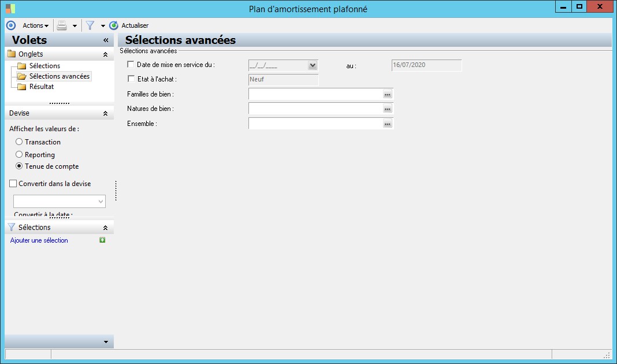This screenshot has height=364, width=617.
Task: Click the vertical dotted pane splitter handle
Action: [116, 191]
